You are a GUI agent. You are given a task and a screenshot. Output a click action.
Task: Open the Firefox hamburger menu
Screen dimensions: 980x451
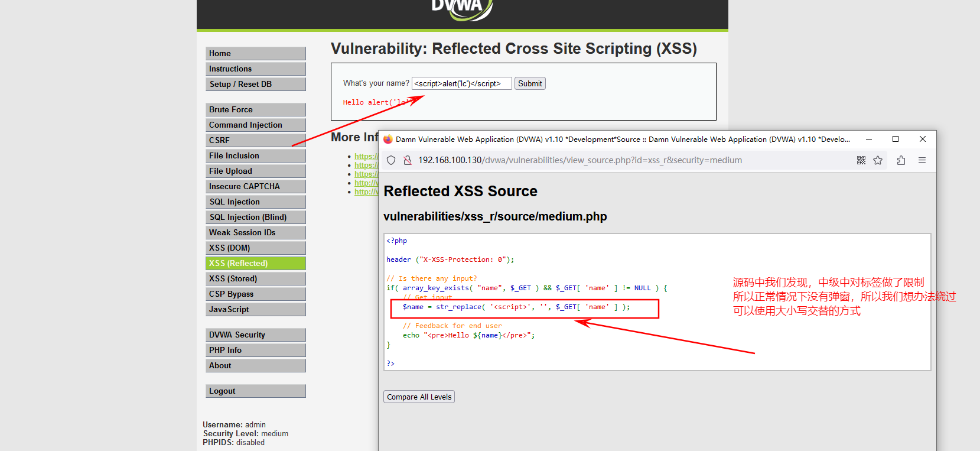(922, 160)
